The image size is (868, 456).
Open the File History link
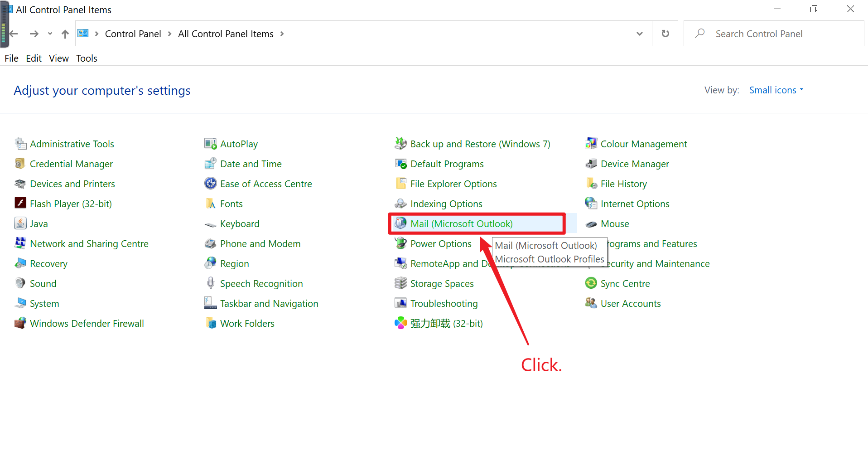624,184
